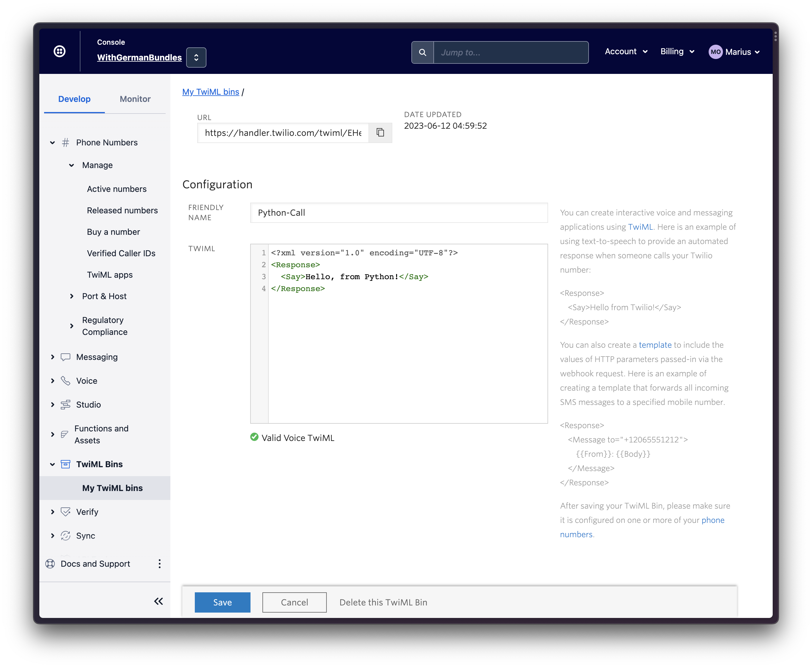This screenshot has width=812, height=668.
Task: Click the date updated value 2023-06-12 04:59:52
Action: [x=445, y=126]
